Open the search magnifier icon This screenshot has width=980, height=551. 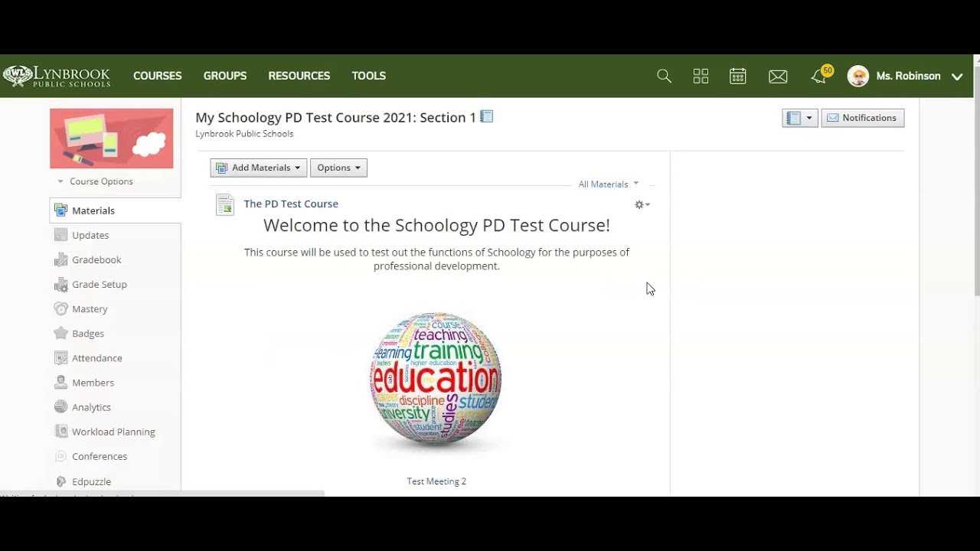664,76
